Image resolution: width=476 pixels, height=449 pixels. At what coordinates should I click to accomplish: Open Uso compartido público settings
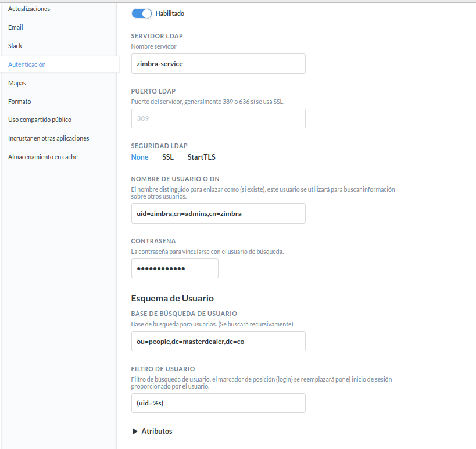pyautogui.click(x=41, y=120)
